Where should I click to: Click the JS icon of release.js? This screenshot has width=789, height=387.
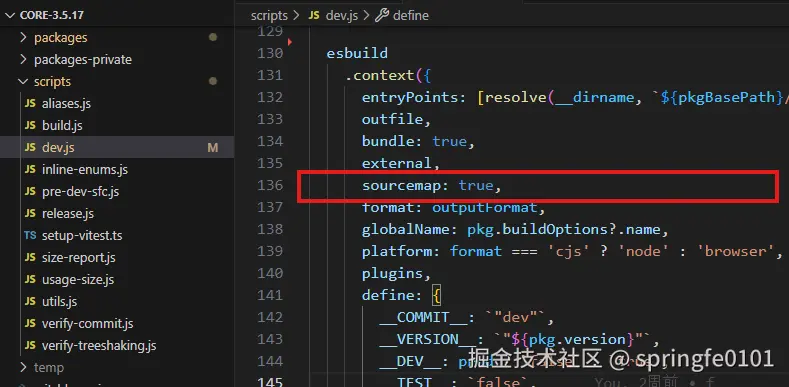click(30, 213)
